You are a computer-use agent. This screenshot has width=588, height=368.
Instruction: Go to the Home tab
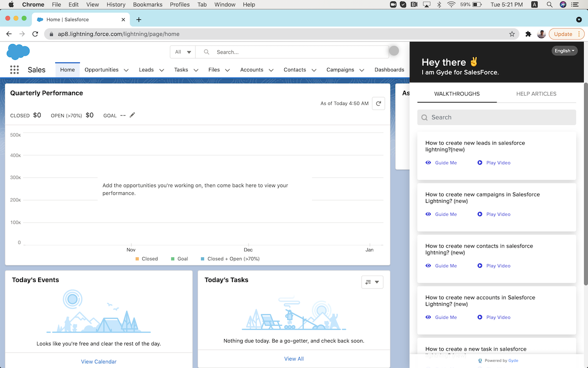point(68,70)
